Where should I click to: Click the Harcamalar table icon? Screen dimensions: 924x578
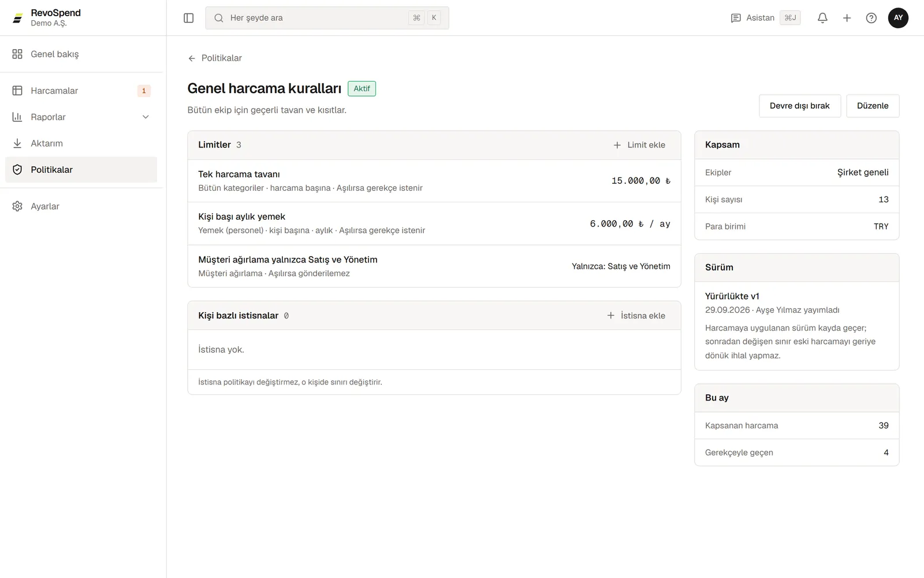pyautogui.click(x=17, y=91)
